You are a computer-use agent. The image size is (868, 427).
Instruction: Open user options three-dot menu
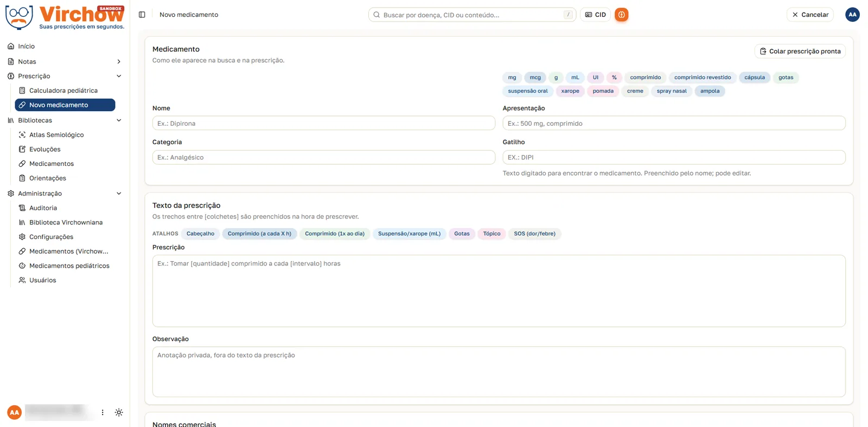[103, 412]
